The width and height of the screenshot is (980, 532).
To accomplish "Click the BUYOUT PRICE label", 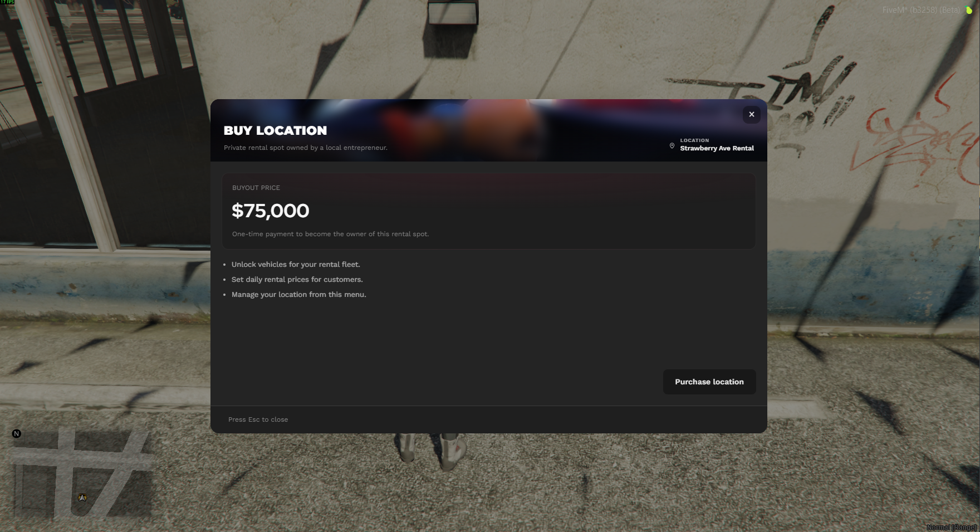I will (x=256, y=188).
